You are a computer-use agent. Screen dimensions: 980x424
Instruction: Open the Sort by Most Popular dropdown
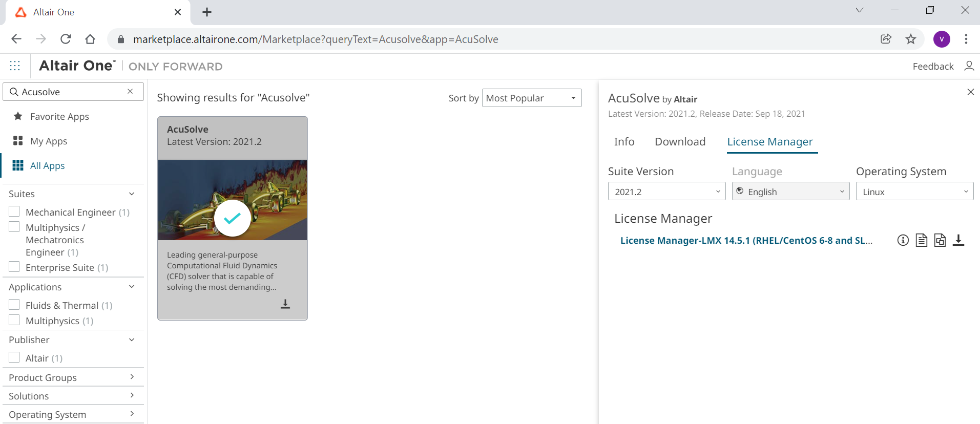532,98
